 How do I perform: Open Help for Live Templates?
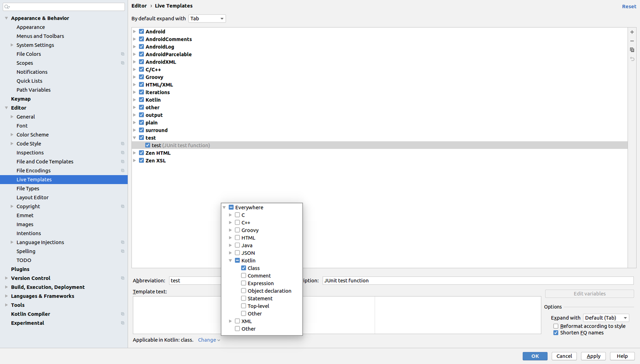coord(622,356)
